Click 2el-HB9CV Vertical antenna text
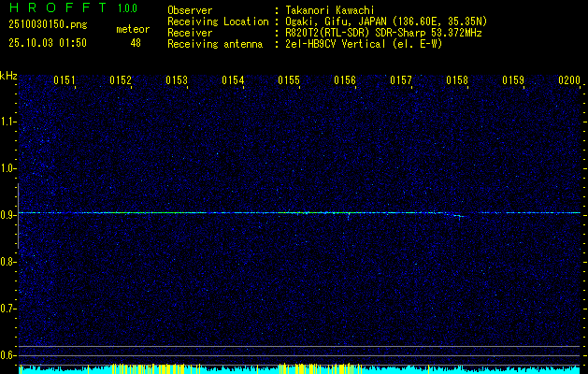 pyautogui.click(x=364, y=44)
